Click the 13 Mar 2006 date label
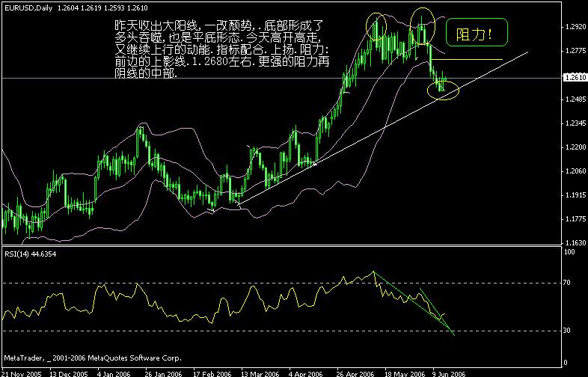 point(260,374)
